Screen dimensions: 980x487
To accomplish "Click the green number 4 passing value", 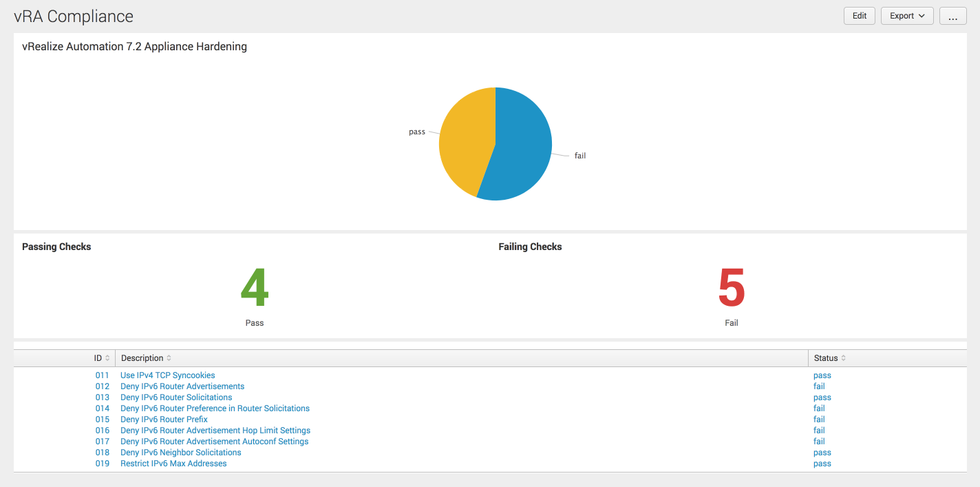I will click(x=255, y=288).
